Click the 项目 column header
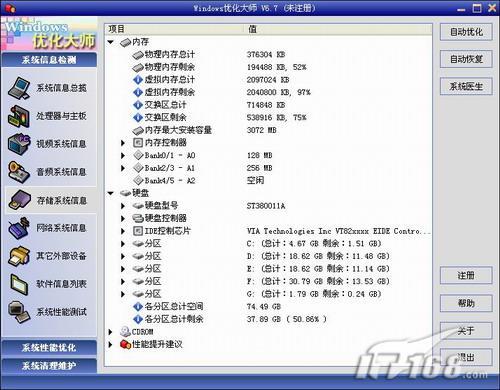This screenshot has width=500, height=390. 175,29
